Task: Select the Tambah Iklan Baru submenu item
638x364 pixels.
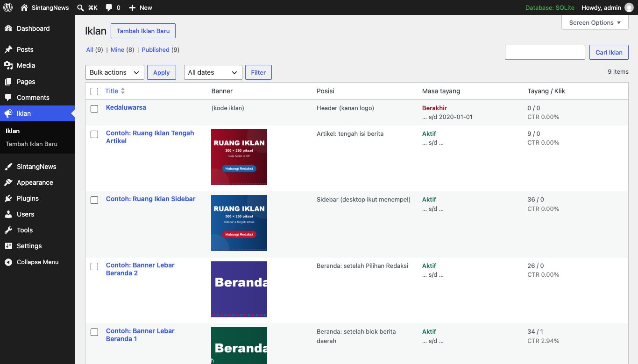Action: tap(31, 144)
